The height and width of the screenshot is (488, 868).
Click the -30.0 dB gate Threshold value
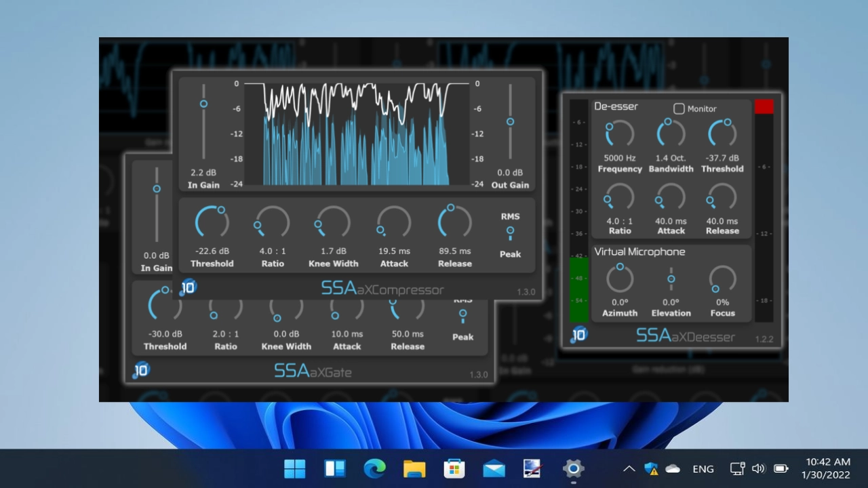(x=165, y=334)
